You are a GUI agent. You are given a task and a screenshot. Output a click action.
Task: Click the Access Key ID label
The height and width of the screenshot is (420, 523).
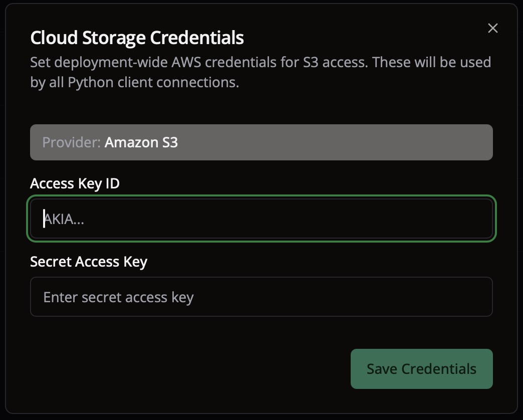point(74,183)
